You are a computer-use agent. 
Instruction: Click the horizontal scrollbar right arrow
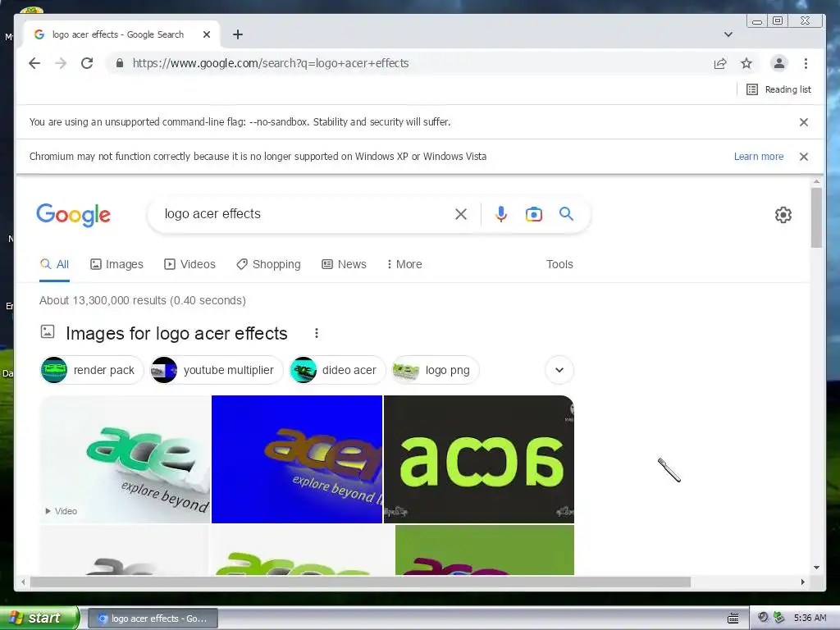(802, 582)
